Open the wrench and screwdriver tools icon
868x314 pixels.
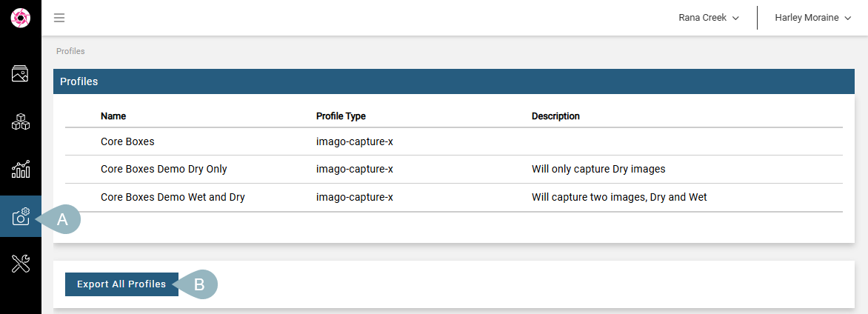[21, 264]
